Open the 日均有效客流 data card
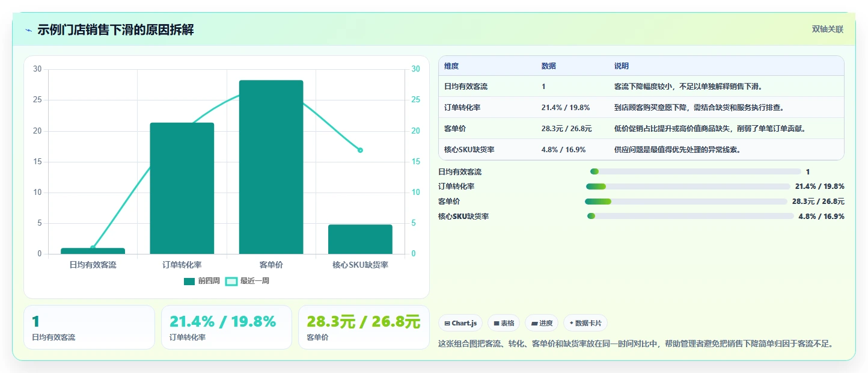The image size is (868, 373). pos(89,327)
